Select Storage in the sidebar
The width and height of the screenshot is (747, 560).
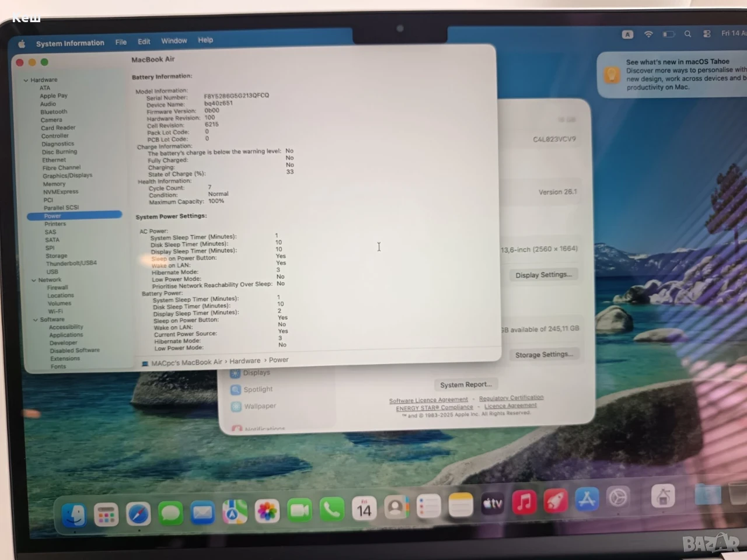pyautogui.click(x=57, y=256)
